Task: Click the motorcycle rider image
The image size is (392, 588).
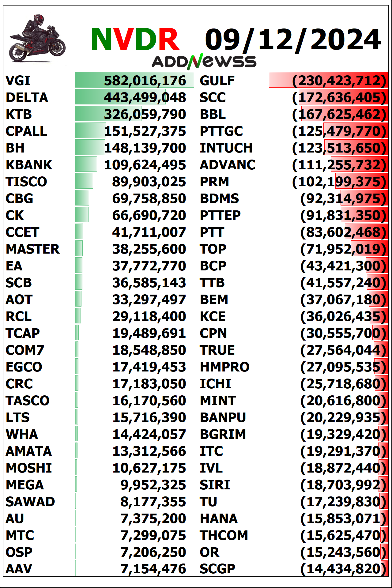Action: coord(37,38)
